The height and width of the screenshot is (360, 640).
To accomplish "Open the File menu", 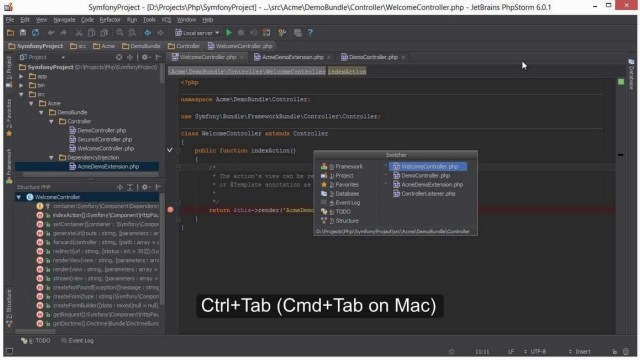I will [x=10, y=20].
